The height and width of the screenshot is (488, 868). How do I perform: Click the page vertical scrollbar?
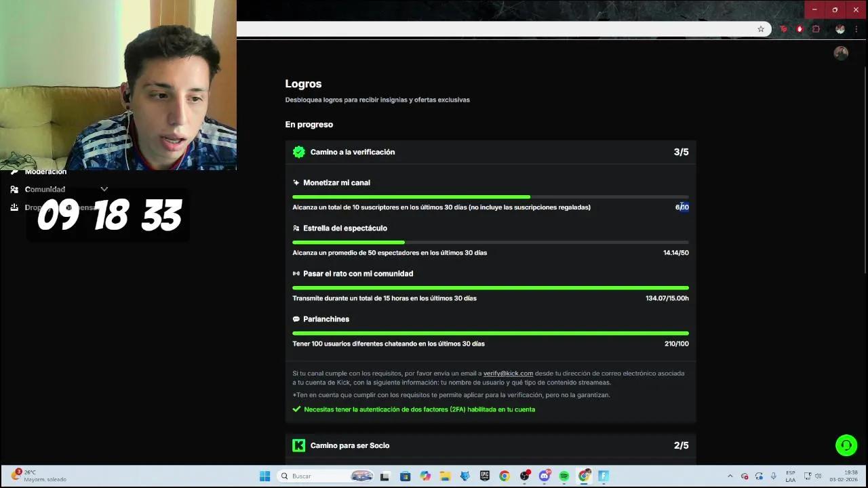865,169
